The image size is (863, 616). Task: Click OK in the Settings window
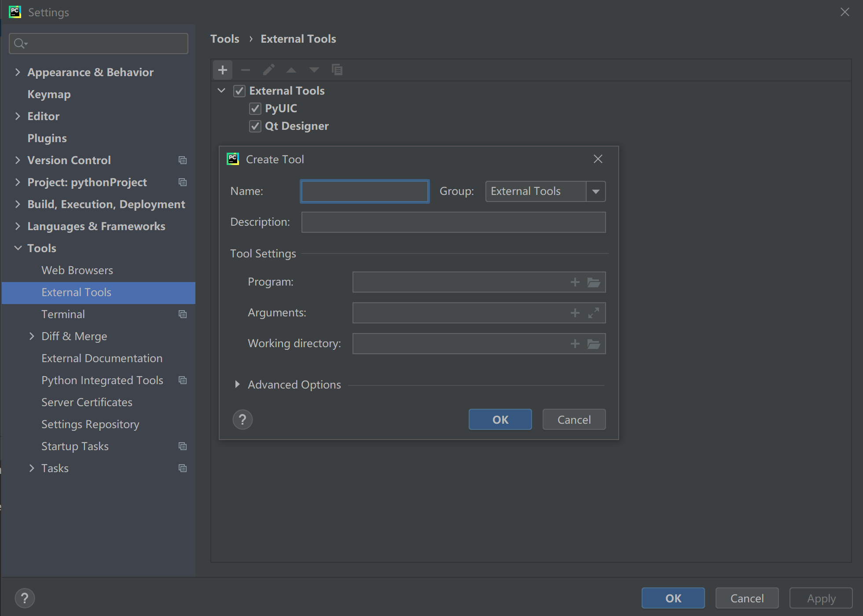pyautogui.click(x=673, y=598)
